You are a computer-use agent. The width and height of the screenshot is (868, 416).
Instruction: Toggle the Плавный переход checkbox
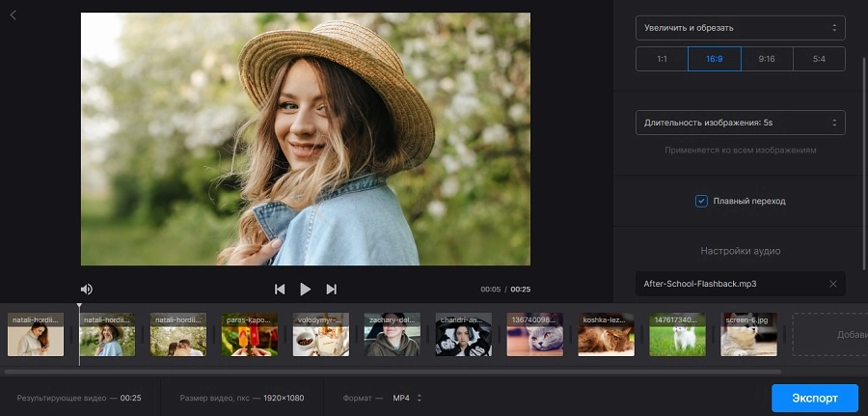[701, 201]
